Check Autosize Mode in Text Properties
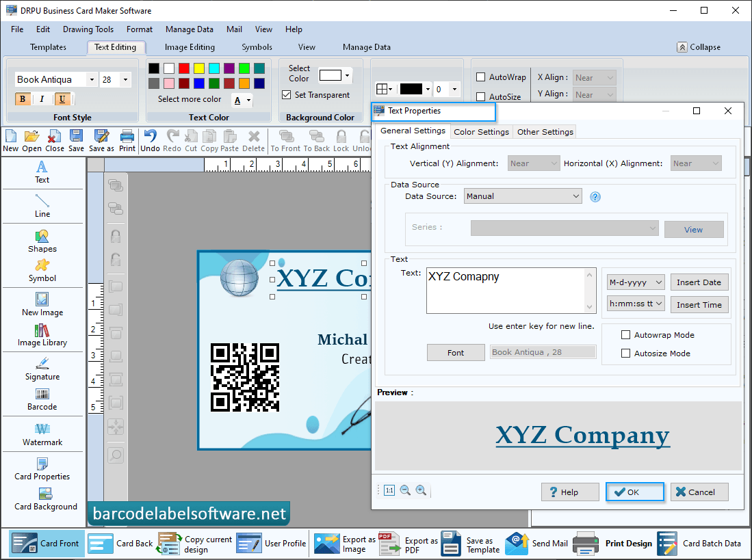Image resolution: width=752 pixels, height=560 pixels. coord(626,353)
